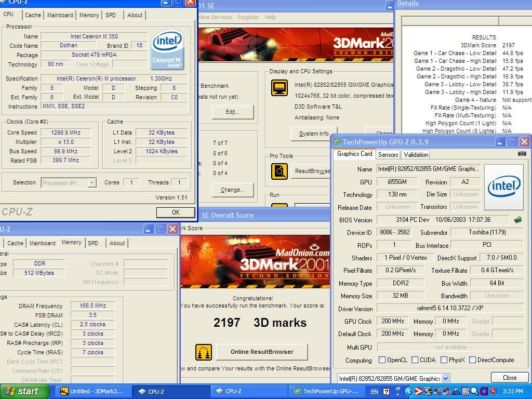Open the About tab in top CPU-Z window
The height and width of the screenshot is (399, 532).
pos(135,15)
